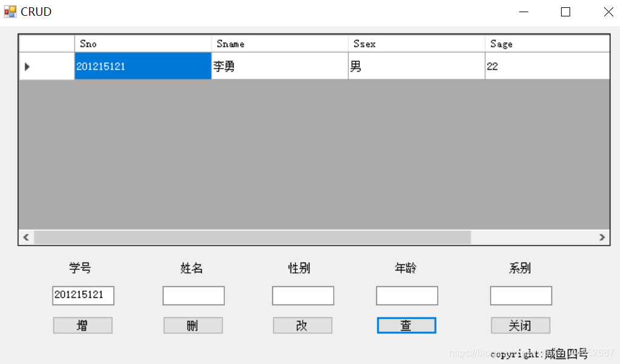Click the 删 (delete) button
The height and width of the screenshot is (364, 620).
193,325
